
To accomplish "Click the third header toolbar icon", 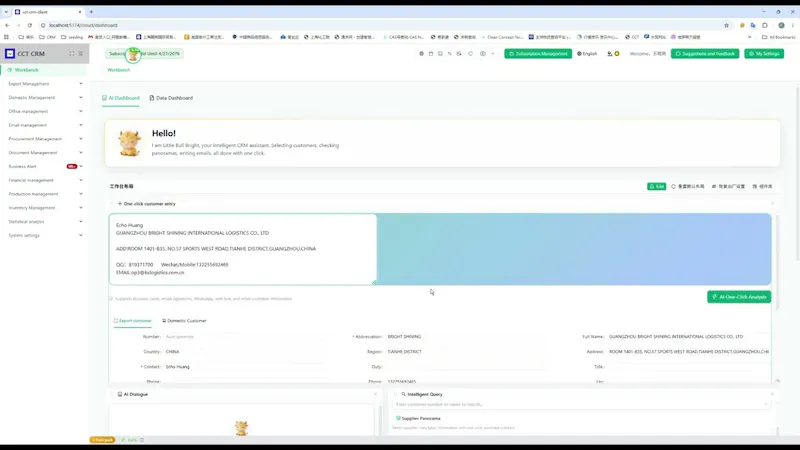I will click(x=440, y=54).
